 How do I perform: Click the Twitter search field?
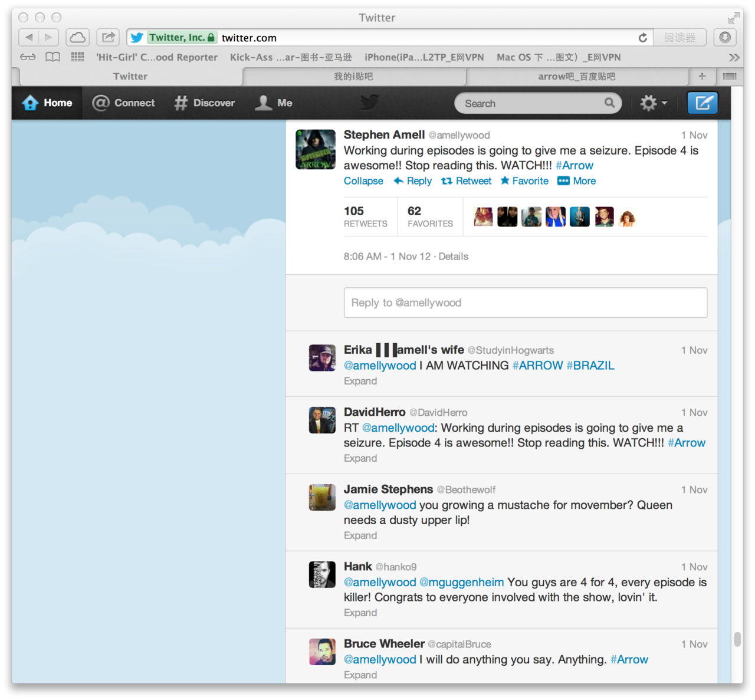point(538,103)
